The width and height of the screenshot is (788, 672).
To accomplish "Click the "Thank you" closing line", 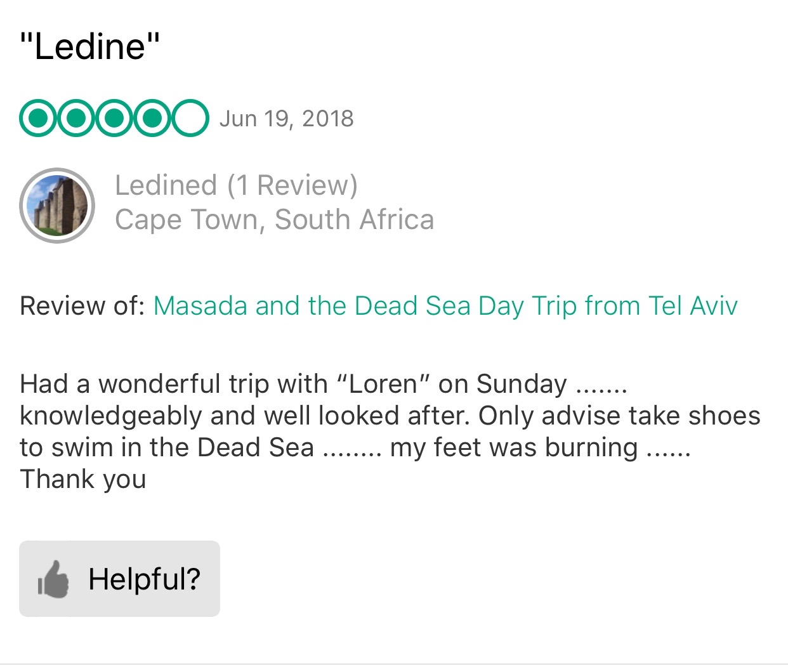I will click(83, 479).
